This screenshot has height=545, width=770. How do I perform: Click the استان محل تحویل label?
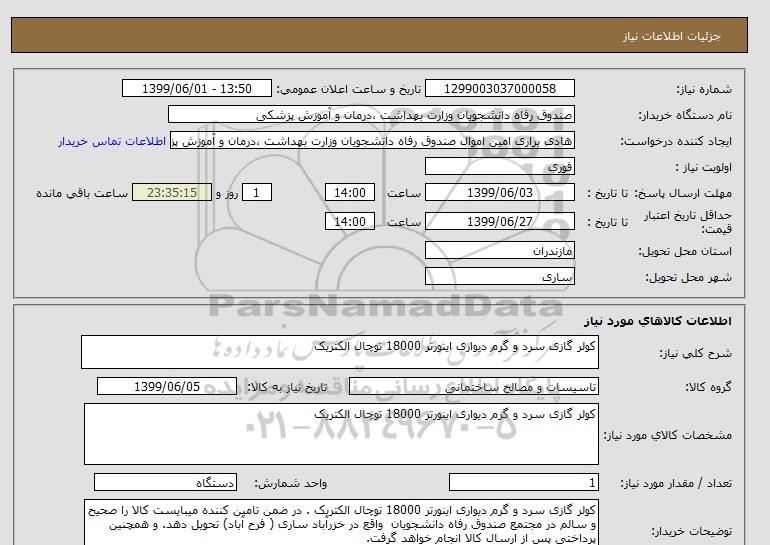pos(685,251)
